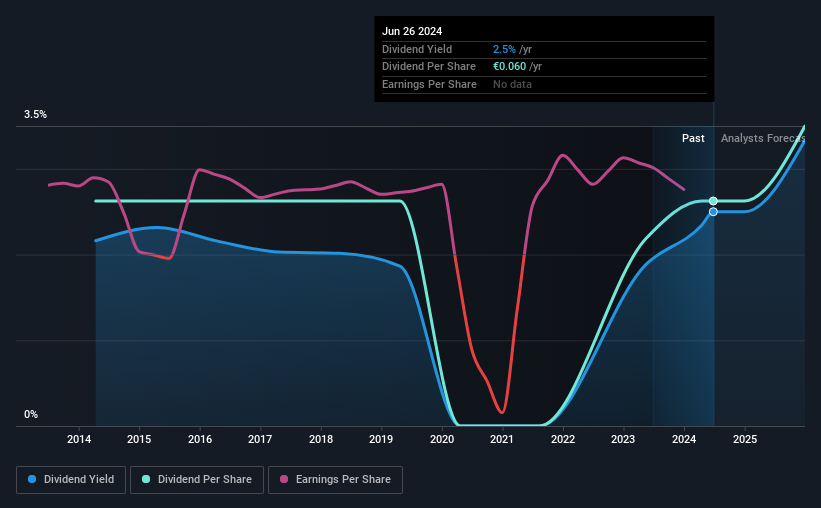
Task: Toggle the Earnings Per Share legend button
Action: [x=335, y=480]
